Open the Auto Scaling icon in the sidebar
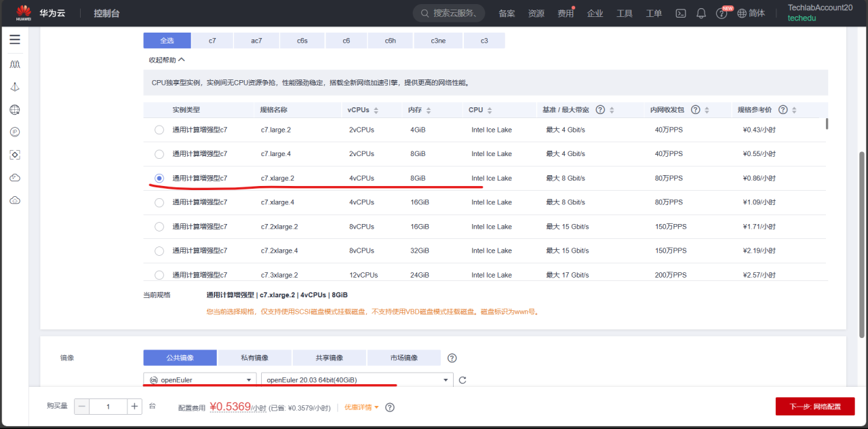This screenshot has height=429, width=868. (15, 63)
